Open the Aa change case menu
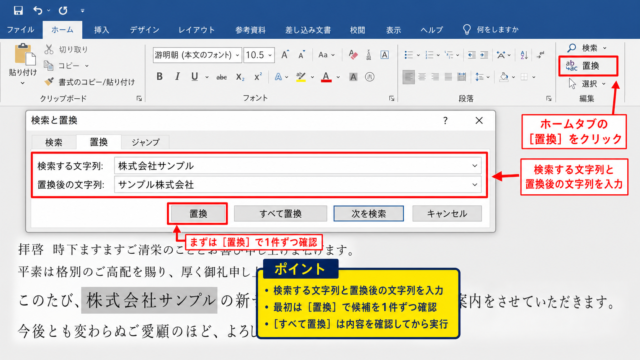This screenshot has height=360, width=640. pyautogui.click(x=326, y=55)
